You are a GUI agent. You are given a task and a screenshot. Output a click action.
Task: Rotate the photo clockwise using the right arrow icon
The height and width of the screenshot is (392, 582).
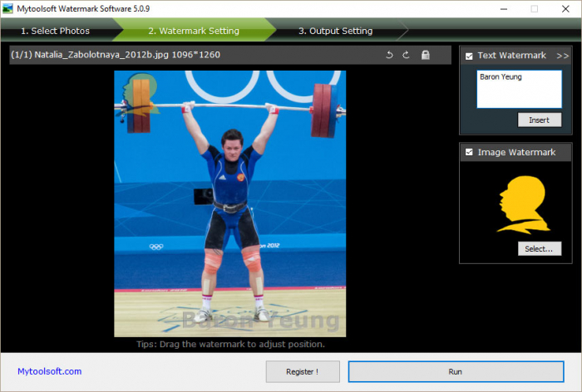(406, 55)
